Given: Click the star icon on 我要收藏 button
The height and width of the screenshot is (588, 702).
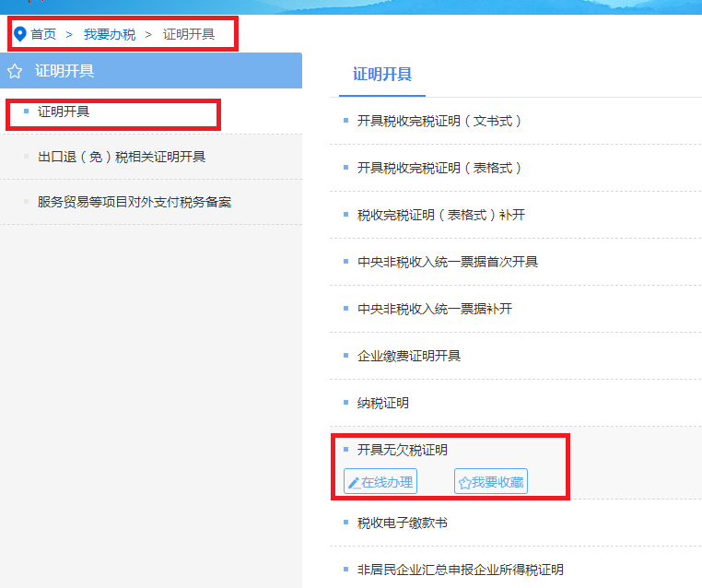Looking at the screenshot, I should coord(464,483).
